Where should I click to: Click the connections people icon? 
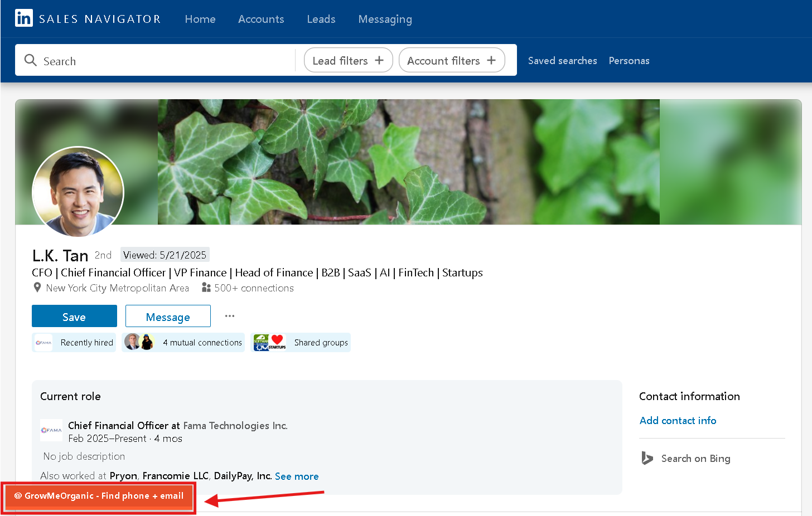click(206, 288)
